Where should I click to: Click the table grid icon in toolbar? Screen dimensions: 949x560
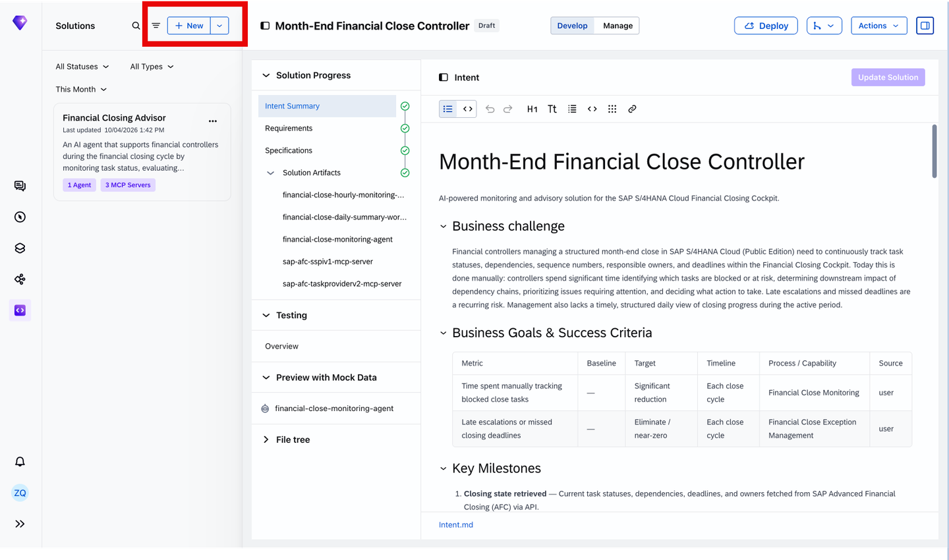tap(612, 109)
